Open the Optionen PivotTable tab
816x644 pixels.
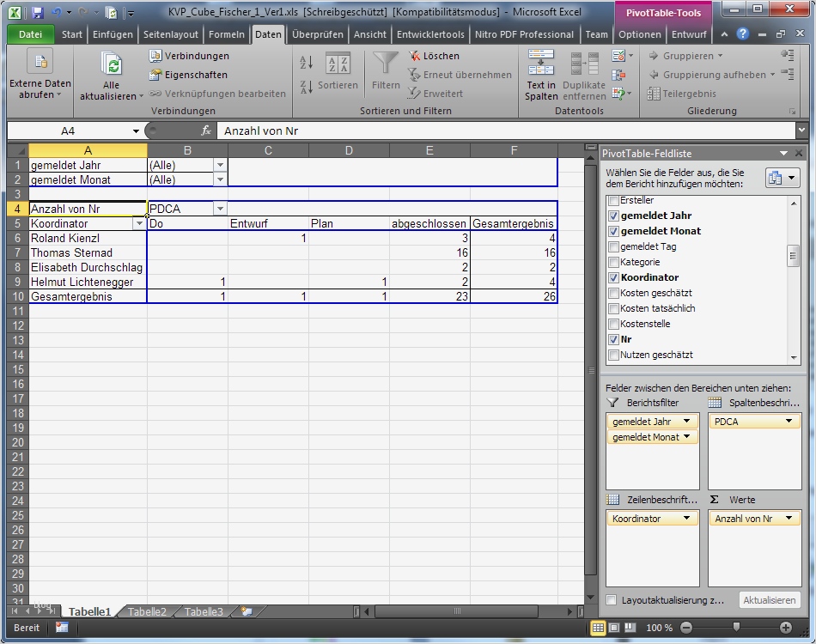[x=640, y=34]
